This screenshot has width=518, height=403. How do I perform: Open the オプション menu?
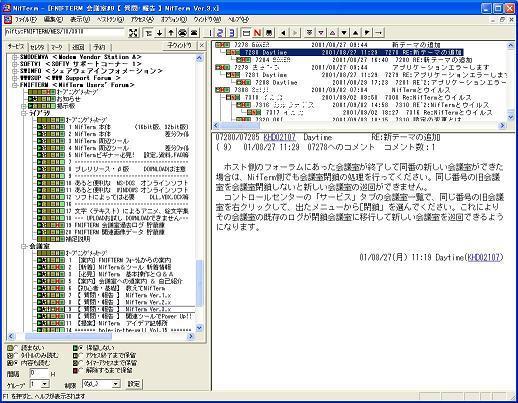pos(174,19)
